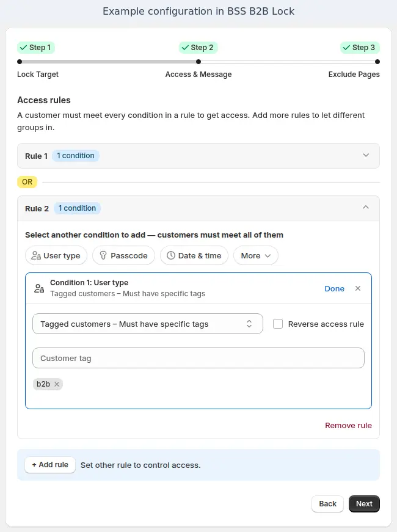Click Done on Condition 1

tap(334, 288)
